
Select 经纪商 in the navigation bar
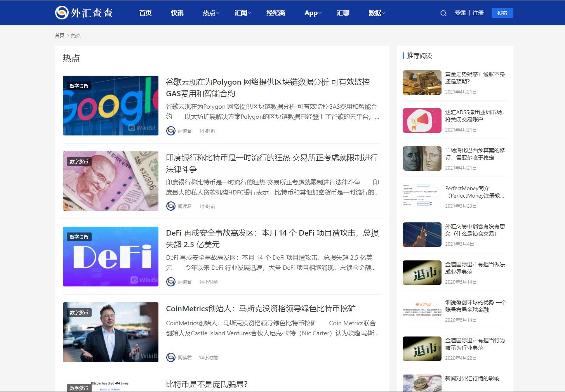(x=276, y=13)
